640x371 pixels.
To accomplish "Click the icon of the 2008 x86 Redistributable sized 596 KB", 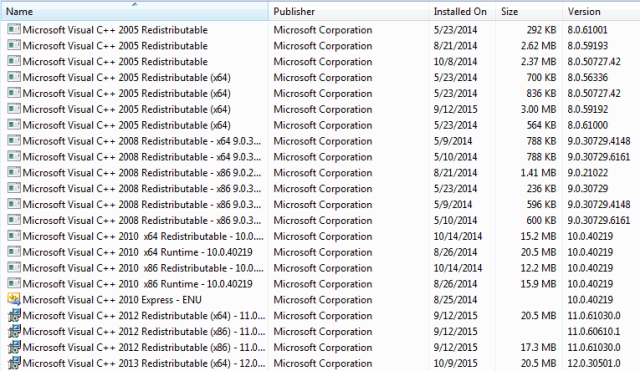I will click(x=14, y=204).
